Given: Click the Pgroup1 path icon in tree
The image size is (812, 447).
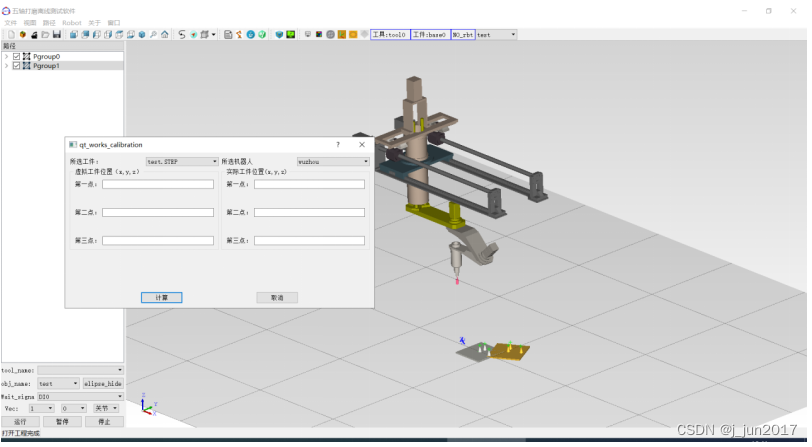Looking at the screenshot, I should pyautogui.click(x=27, y=66).
